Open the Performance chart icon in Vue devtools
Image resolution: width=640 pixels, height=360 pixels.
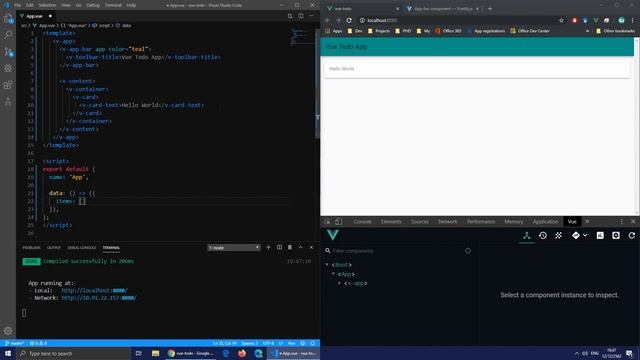600,236
